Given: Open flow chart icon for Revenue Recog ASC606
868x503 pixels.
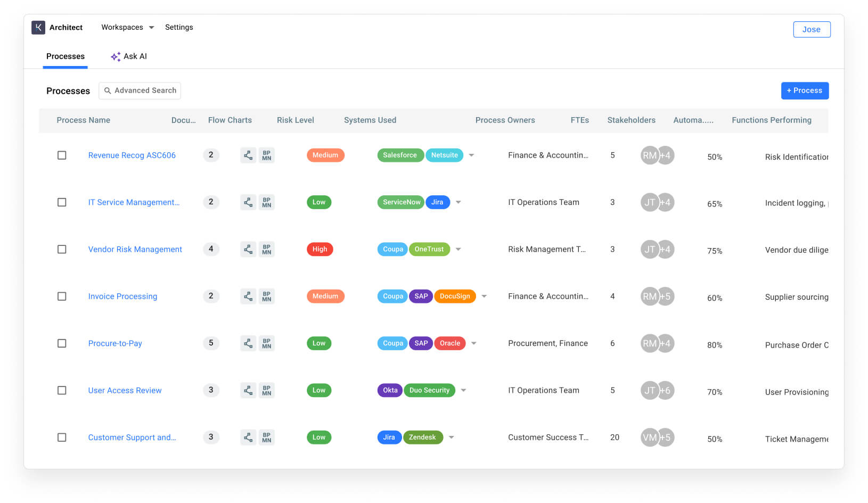Looking at the screenshot, I should (x=248, y=155).
